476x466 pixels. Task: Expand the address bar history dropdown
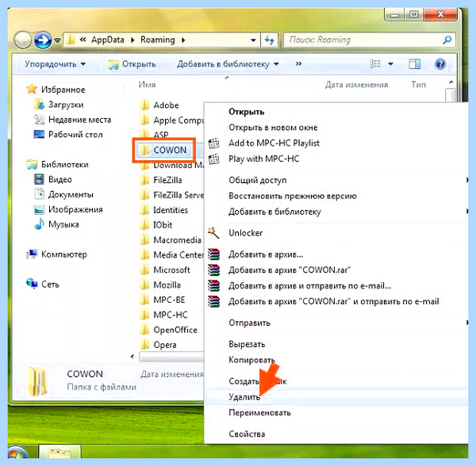pos(253,40)
